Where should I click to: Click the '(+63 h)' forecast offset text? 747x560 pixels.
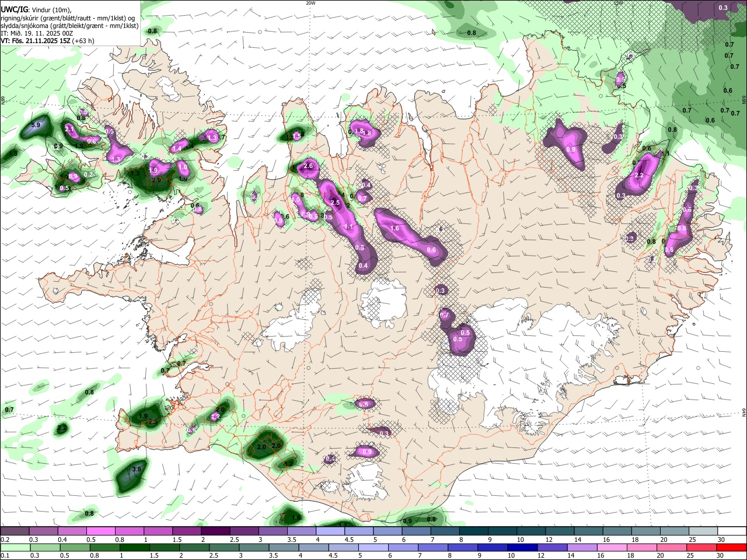tap(84, 41)
